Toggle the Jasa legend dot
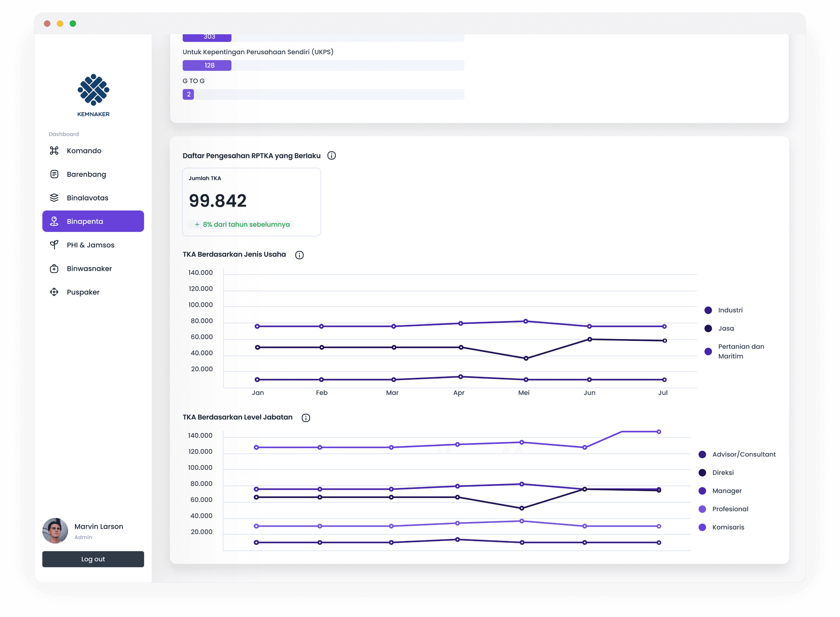The height and width of the screenshot is (617, 840). pos(708,328)
